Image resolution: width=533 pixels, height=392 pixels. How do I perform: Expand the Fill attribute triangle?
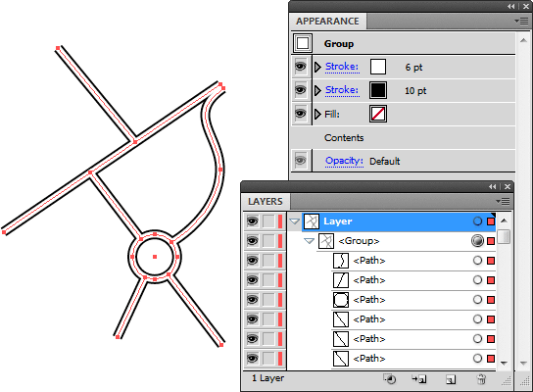[317, 114]
